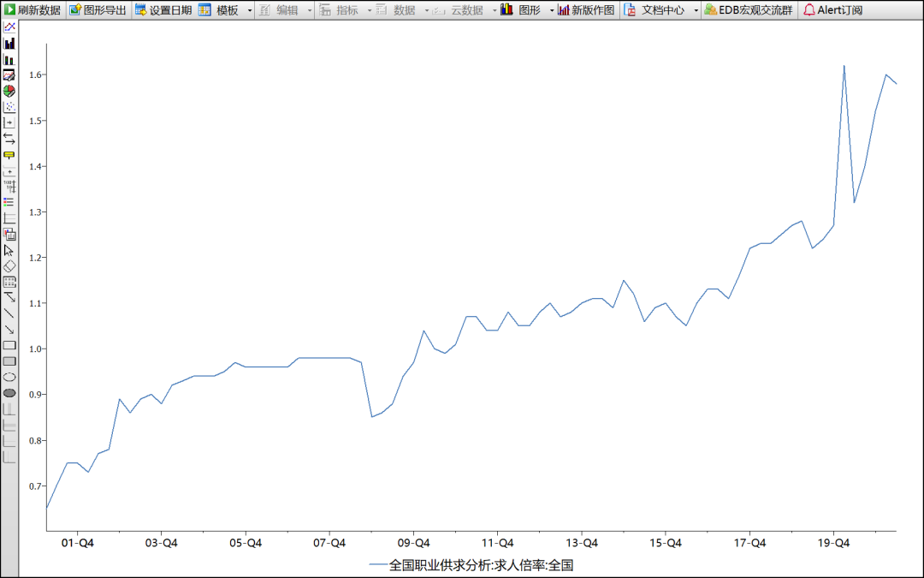Click the gridlines axis icon
924x578 pixels.
click(x=9, y=218)
